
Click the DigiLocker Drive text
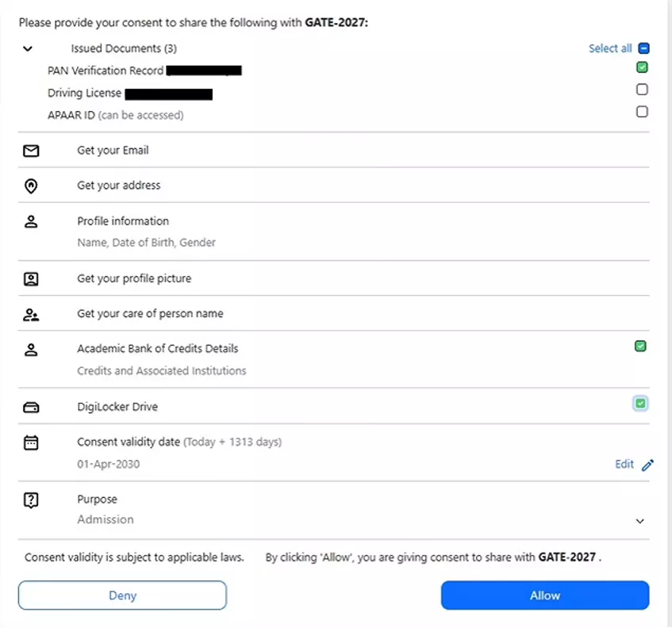coord(117,407)
